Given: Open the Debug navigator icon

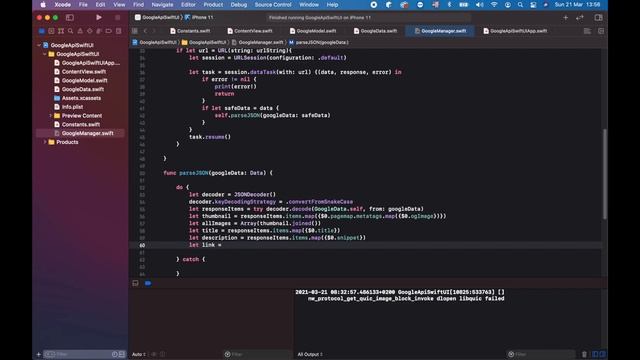Looking at the screenshot, I should [x=99, y=31].
